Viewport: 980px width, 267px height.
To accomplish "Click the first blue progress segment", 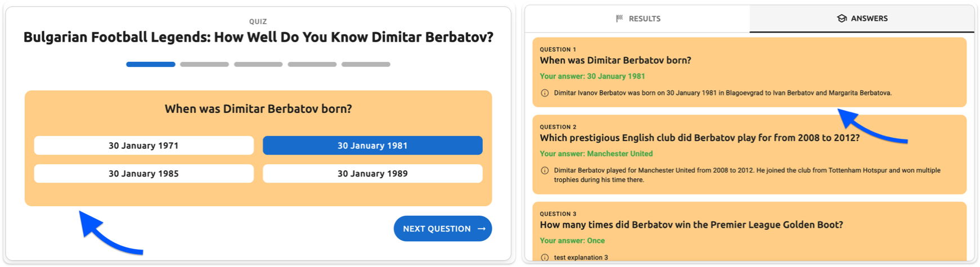I will pyautogui.click(x=151, y=65).
